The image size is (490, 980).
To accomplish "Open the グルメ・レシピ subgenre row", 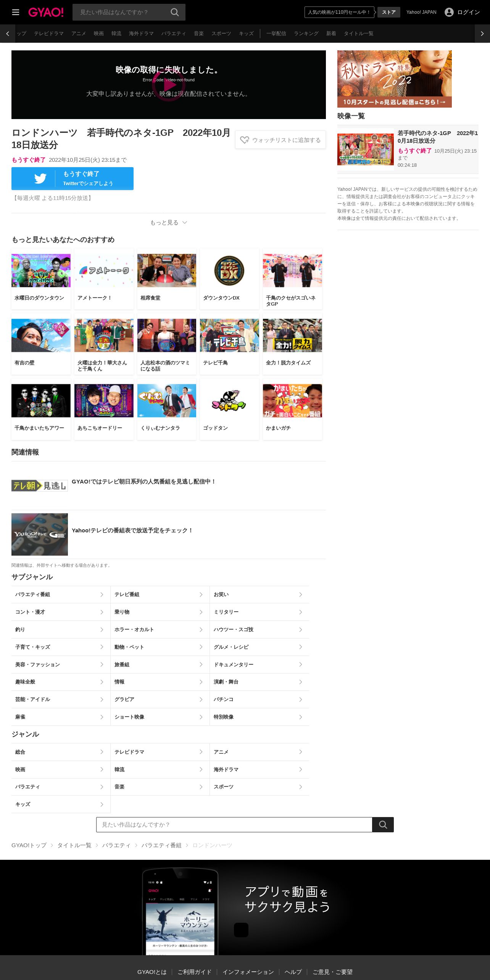I will tap(260, 647).
